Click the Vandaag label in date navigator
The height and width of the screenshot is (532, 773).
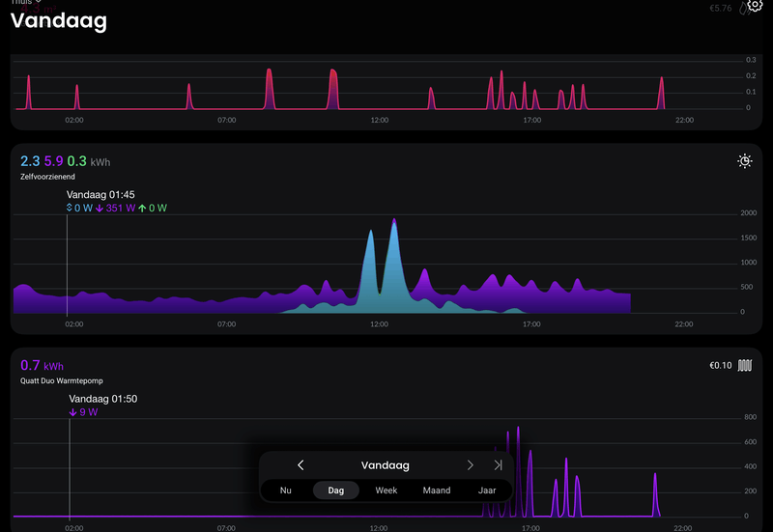click(385, 465)
